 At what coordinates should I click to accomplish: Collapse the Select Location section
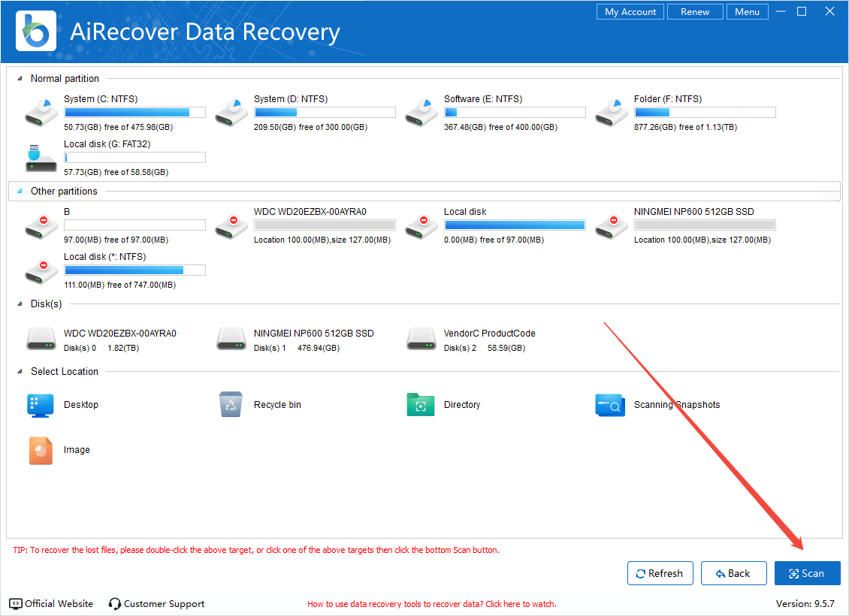pos(19,372)
